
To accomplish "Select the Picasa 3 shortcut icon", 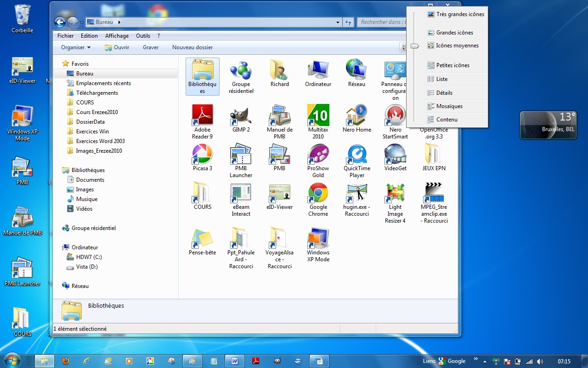I will [x=202, y=157].
